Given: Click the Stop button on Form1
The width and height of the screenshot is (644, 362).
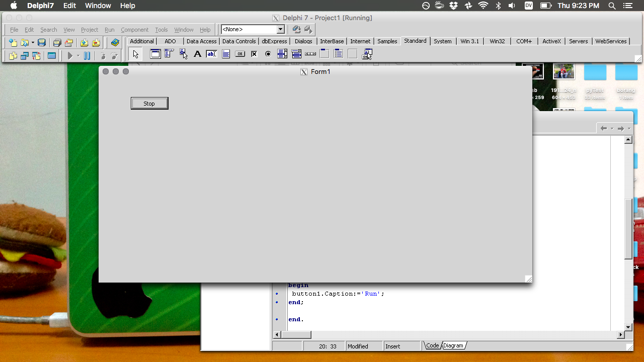Looking at the screenshot, I should coord(149,103).
